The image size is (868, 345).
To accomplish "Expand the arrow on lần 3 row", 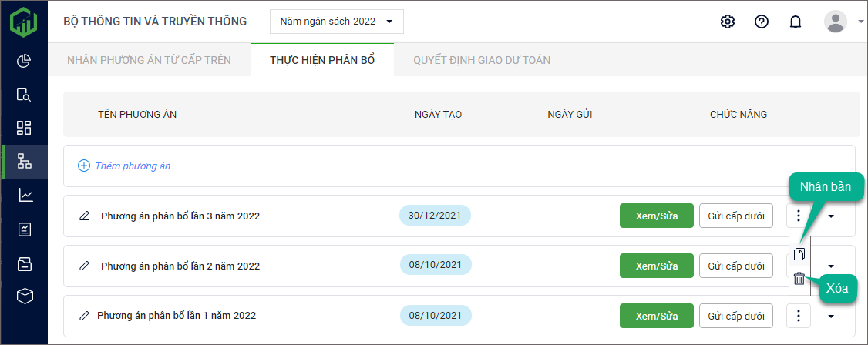I will click(831, 216).
